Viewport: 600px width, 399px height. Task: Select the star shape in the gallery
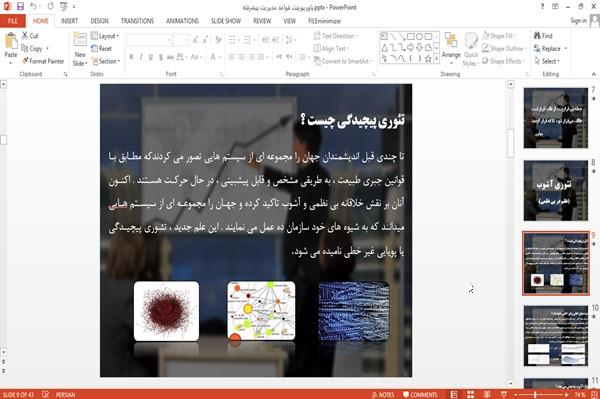[428, 59]
